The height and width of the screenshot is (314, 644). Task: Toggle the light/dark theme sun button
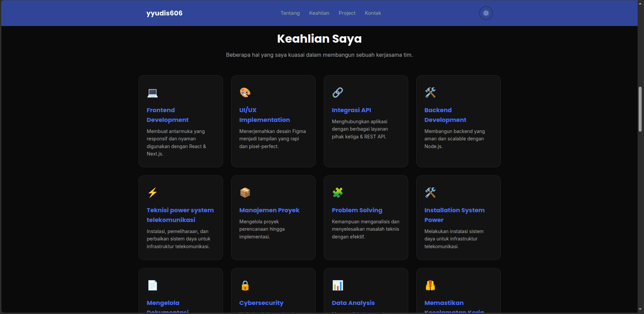[x=486, y=13]
